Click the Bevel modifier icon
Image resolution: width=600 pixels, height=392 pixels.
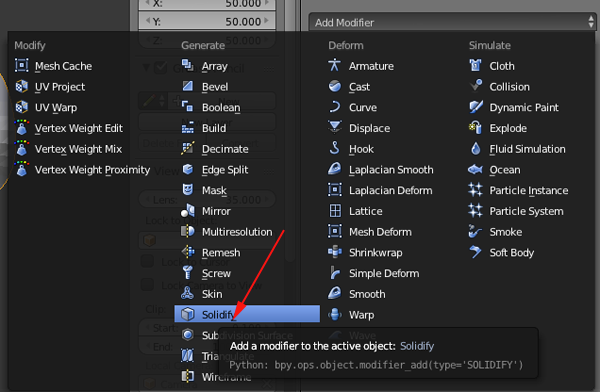pos(188,86)
